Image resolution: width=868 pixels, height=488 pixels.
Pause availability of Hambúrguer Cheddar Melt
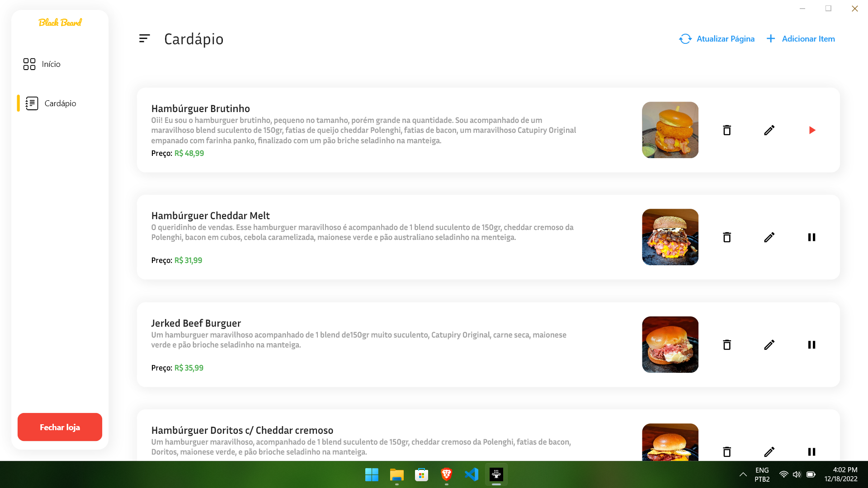(812, 237)
